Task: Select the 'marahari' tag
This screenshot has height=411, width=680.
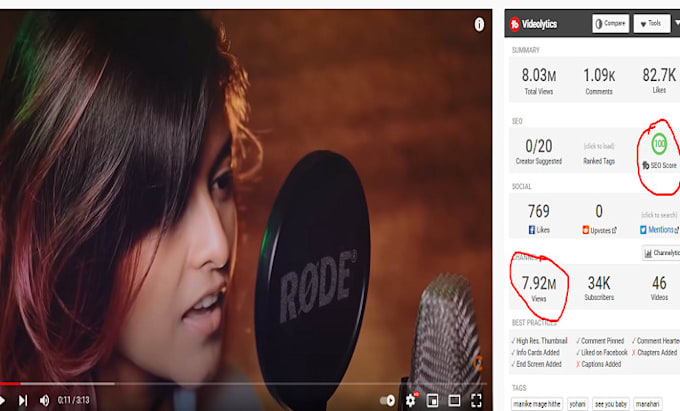Action: coord(647,404)
